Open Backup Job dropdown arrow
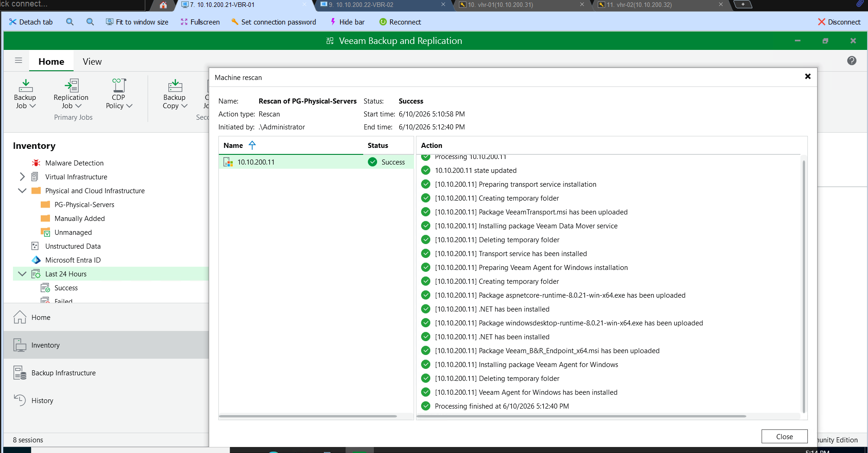The width and height of the screenshot is (868, 453). [32, 106]
